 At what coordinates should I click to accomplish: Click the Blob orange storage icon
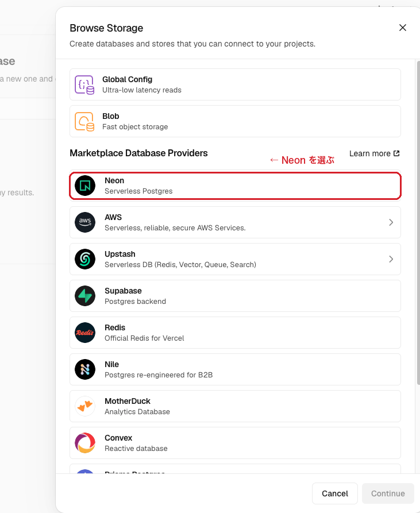(x=84, y=121)
